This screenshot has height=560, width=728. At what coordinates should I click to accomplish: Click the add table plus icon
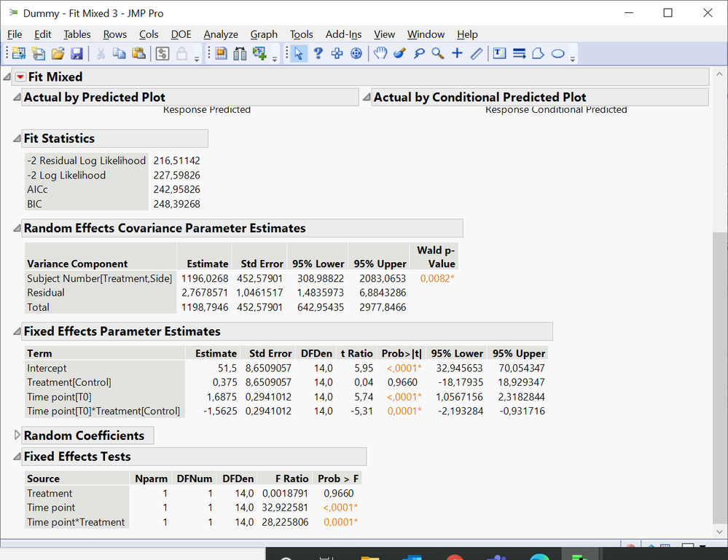pos(259,53)
